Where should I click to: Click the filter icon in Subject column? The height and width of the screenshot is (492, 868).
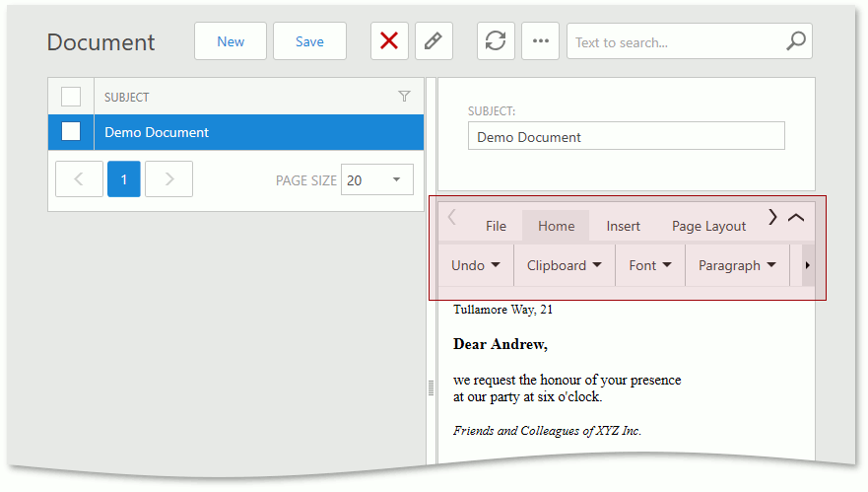pos(404,97)
